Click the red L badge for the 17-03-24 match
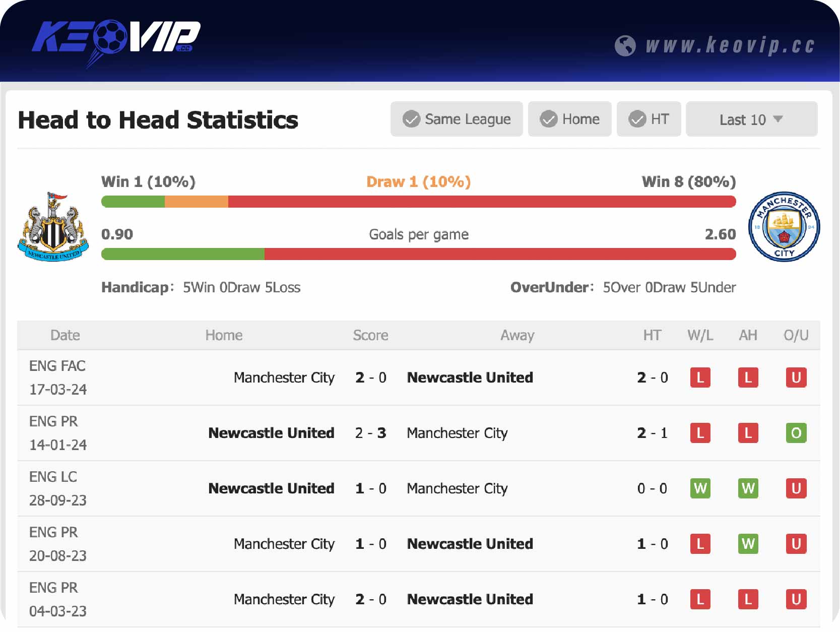The width and height of the screenshot is (840, 632). point(700,377)
